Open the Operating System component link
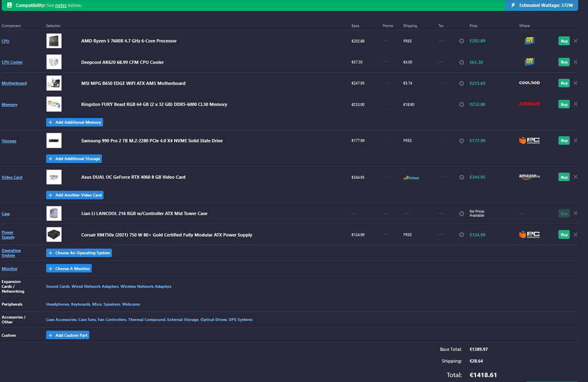 pyautogui.click(x=11, y=253)
